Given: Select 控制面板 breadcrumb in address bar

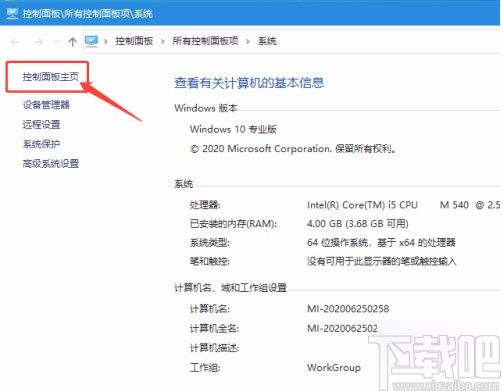Looking at the screenshot, I should pyautogui.click(x=134, y=41).
